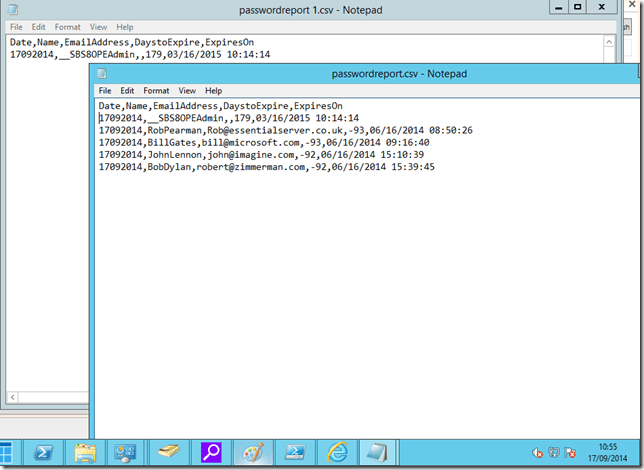This screenshot has height=470, width=644.
Task: Open Help menu in passwordreport.csv window
Action: [x=213, y=90]
